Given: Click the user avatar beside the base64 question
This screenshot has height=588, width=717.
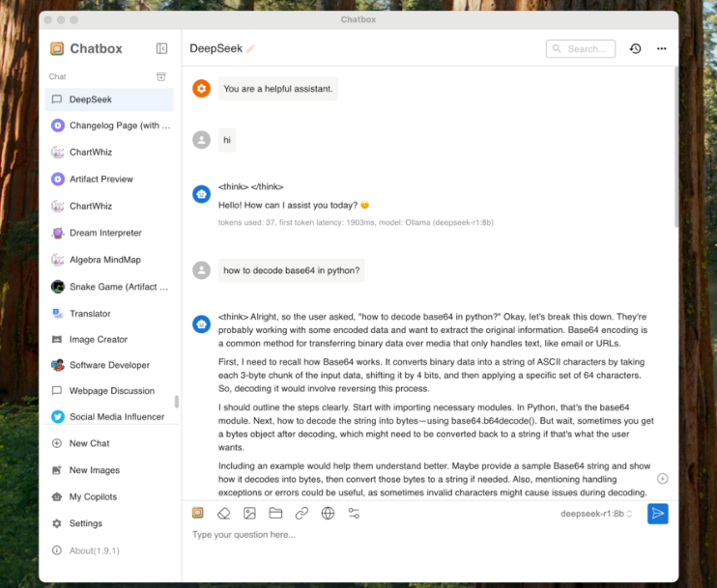Looking at the screenshot, I should pos(201,270).
